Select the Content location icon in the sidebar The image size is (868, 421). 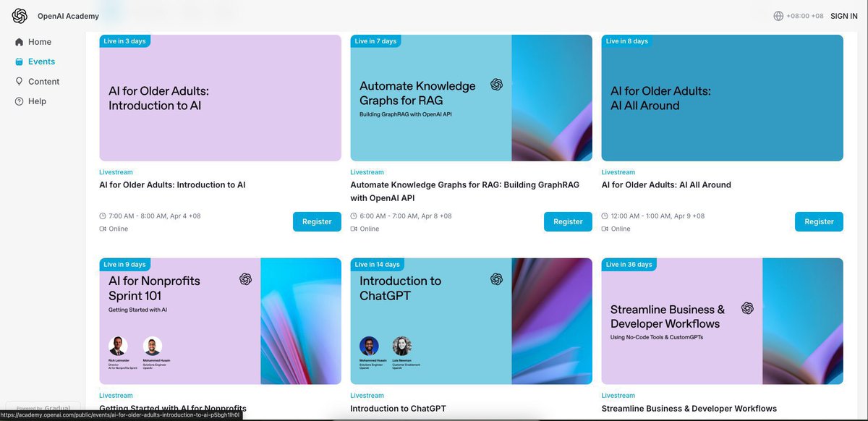pyautogui.click(x=20, y=81)
